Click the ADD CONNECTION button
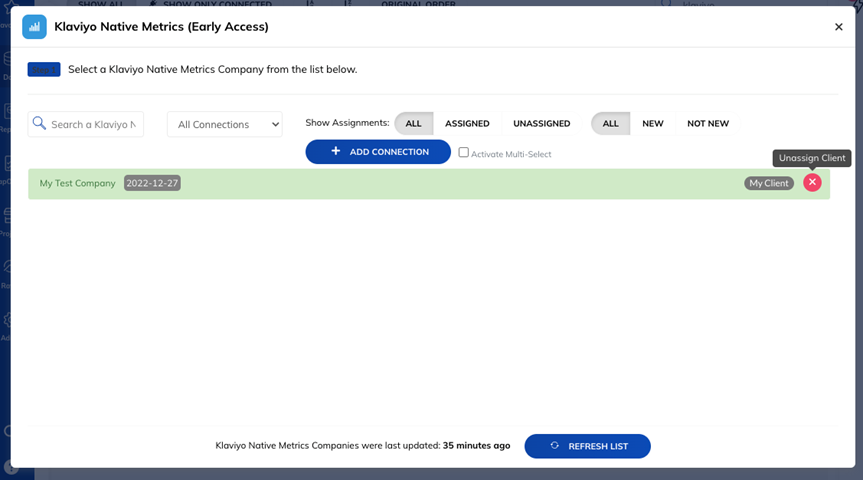This screenshot has width=863, height=480. tap(378, 151)
